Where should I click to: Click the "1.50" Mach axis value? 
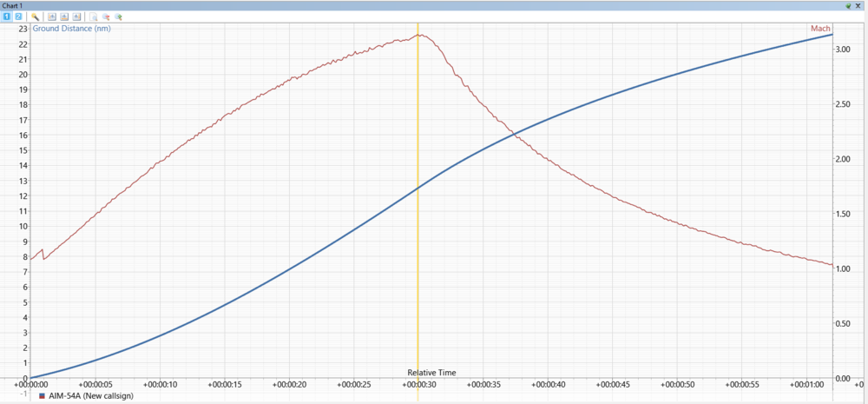843,214
